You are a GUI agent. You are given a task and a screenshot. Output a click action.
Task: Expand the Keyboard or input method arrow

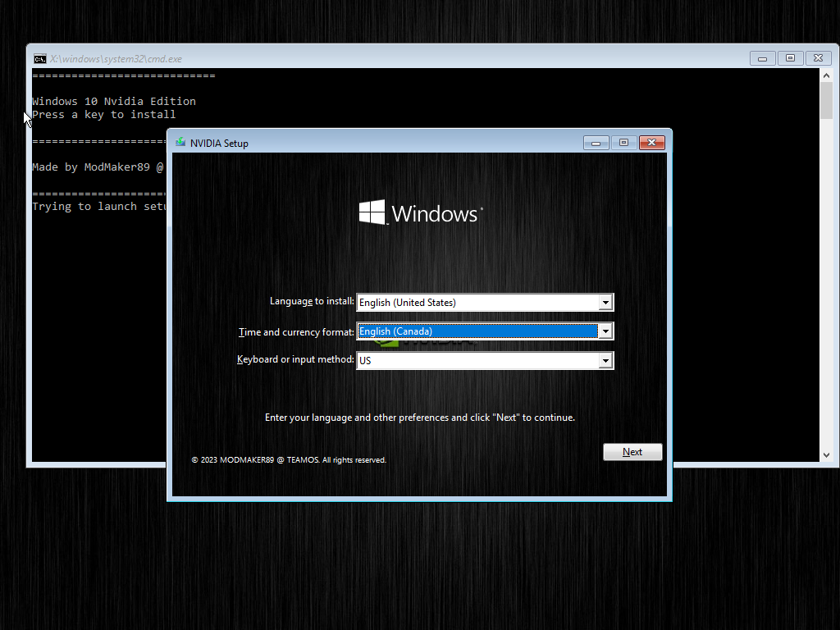point(605,361)
